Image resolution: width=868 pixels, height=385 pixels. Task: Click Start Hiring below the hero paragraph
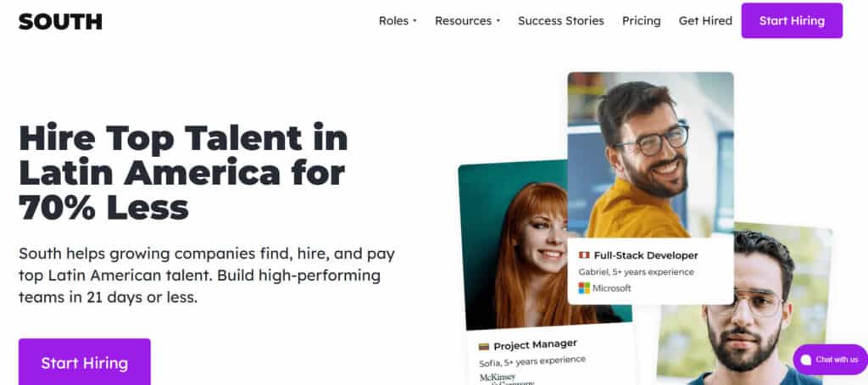[85, 363]
